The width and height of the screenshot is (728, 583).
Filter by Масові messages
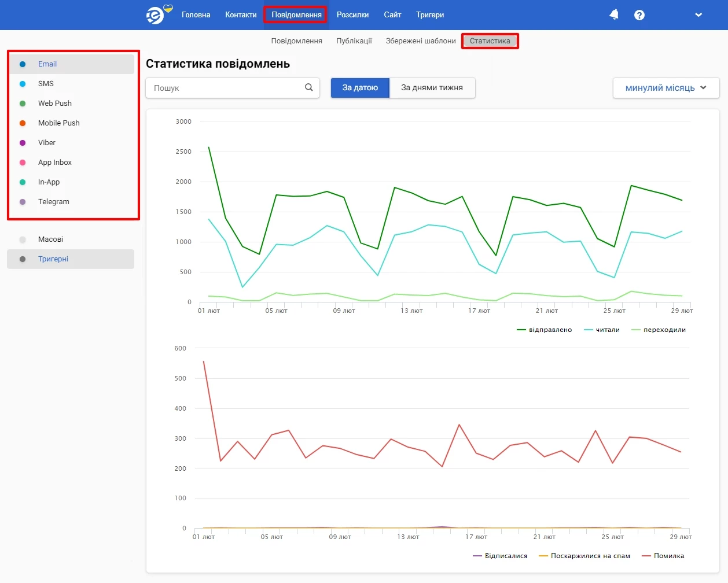pyautogui.click(x=50, y=239)
